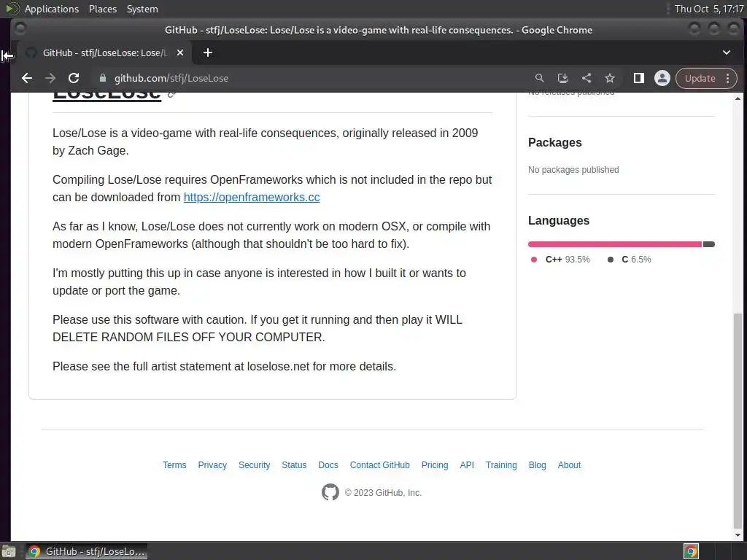This screenshot has width=747, height=560.
Task: Click the Update button in Chrome
Action: click(700, 78)
